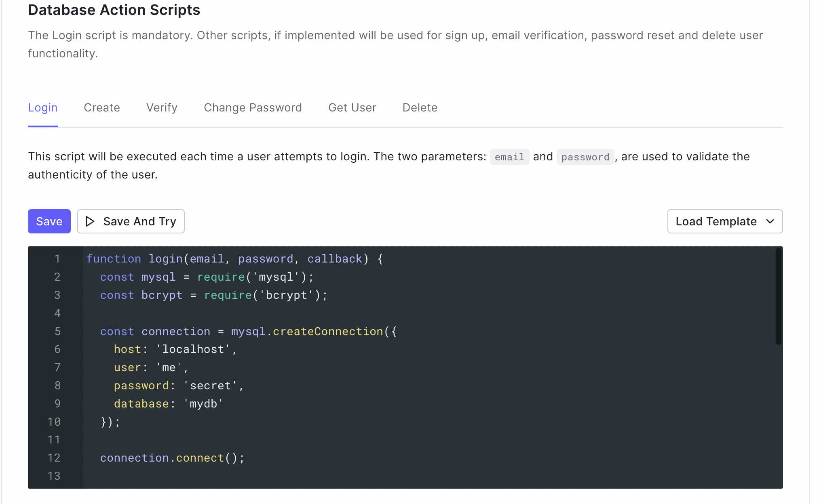Select the Verify tab
The width and height of the screenshot is (819, 504).
tap(162, 108)
